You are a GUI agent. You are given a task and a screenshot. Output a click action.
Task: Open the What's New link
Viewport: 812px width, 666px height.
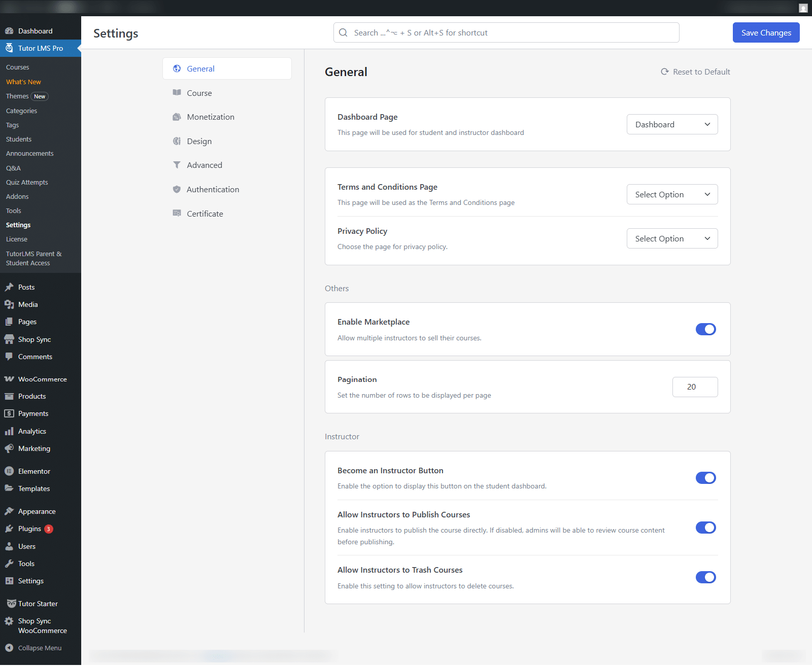point(23,82)
